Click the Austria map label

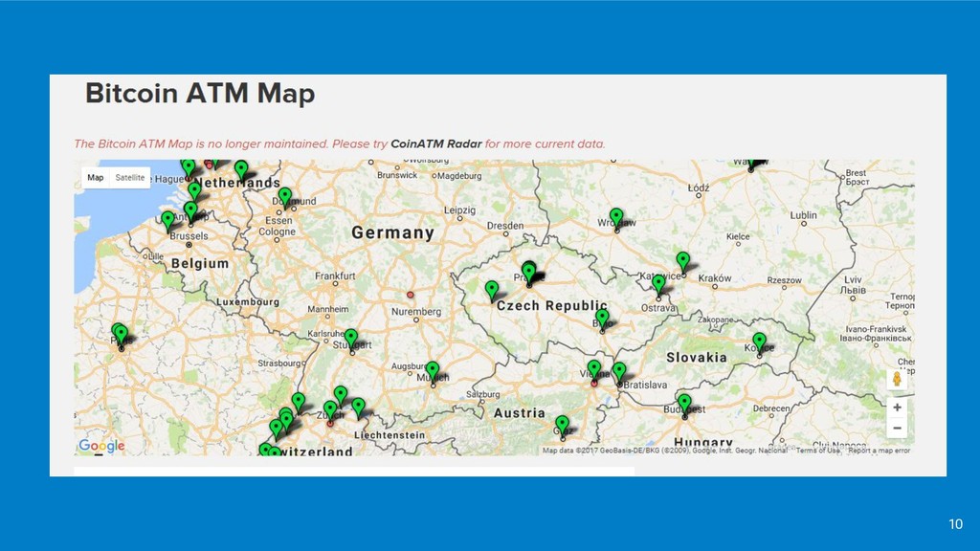[x=519, y=413]
